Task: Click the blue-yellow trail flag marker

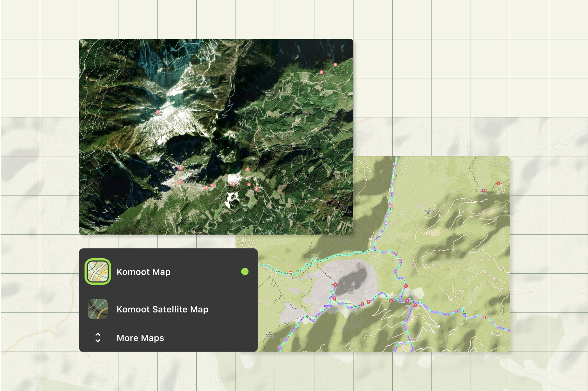Action: [464, 313]
